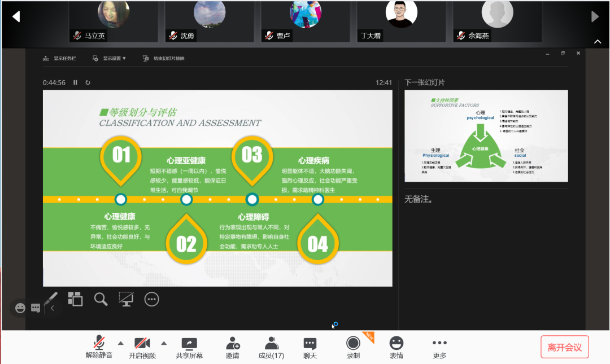Turn on camera with 开启视频

point(142,343)
